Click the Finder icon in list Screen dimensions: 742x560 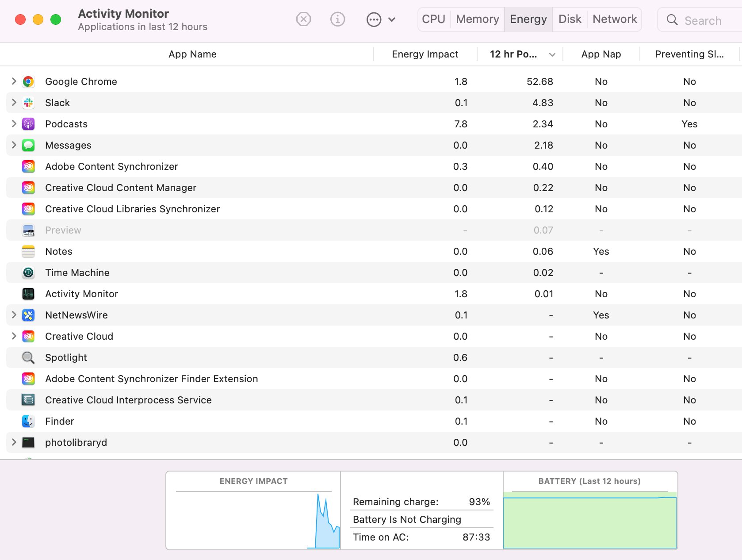click(x=28, y=421)
